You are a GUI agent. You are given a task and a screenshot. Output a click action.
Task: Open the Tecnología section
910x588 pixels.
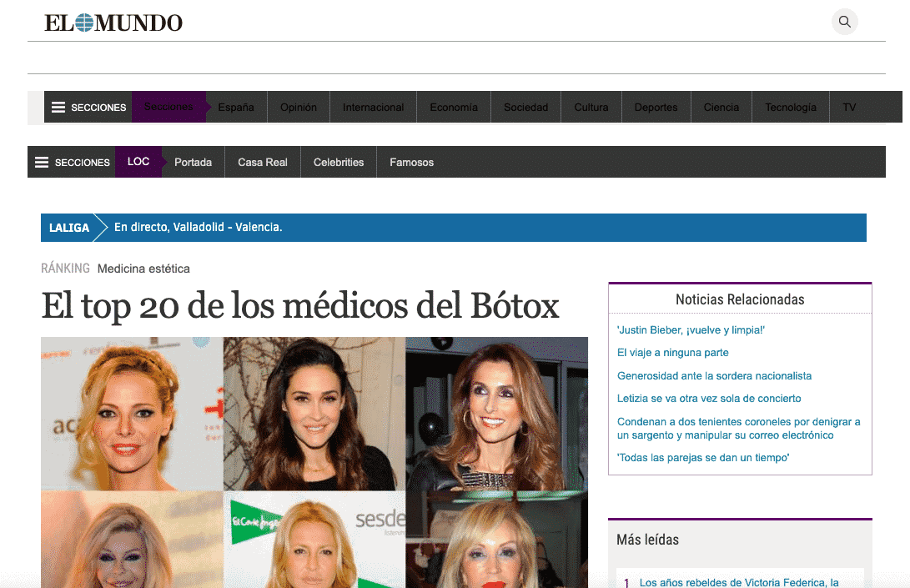790,108
